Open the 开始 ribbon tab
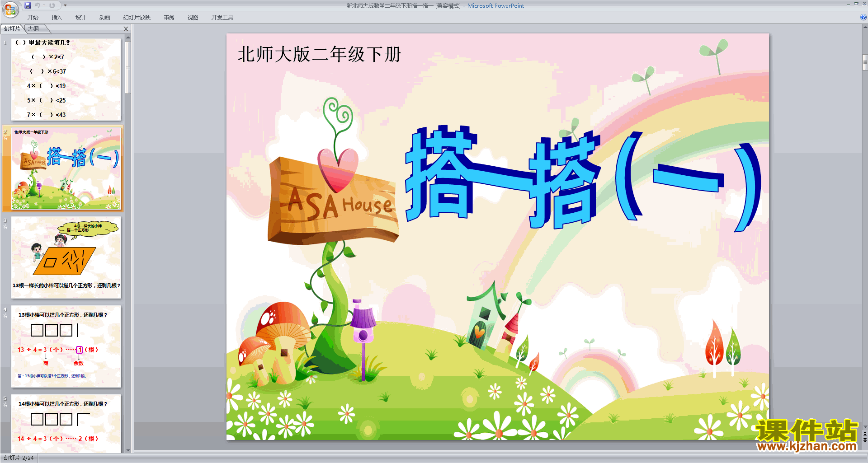 pyautogui.click(x=33, y=18)
